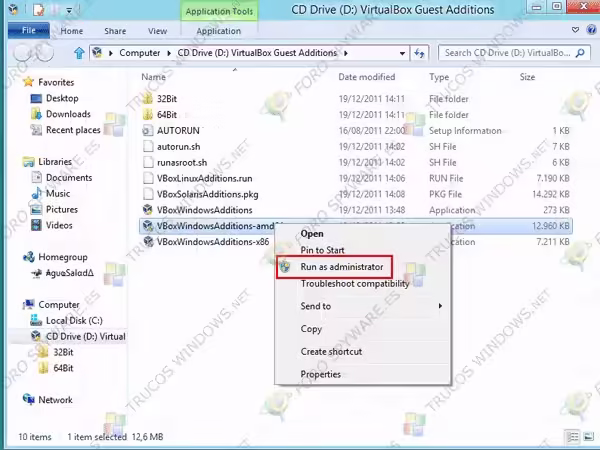Open the Pictures library

(x=62, y=210)
